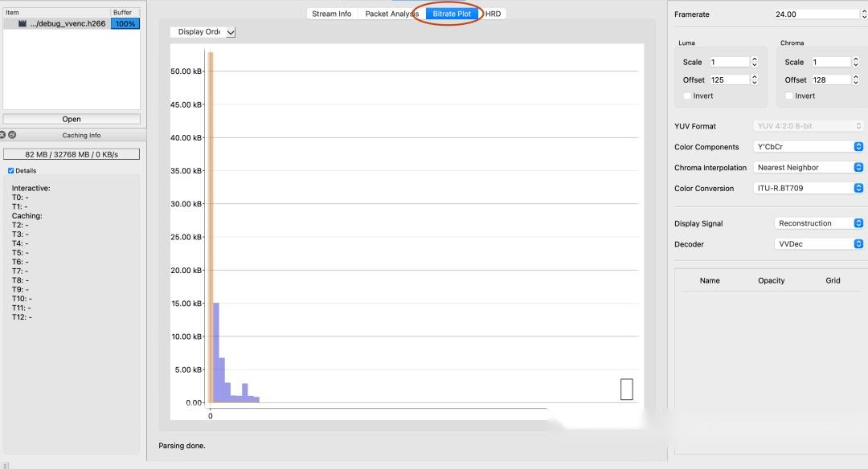Open the Display Signal Reconstruction dropdown

819,223
